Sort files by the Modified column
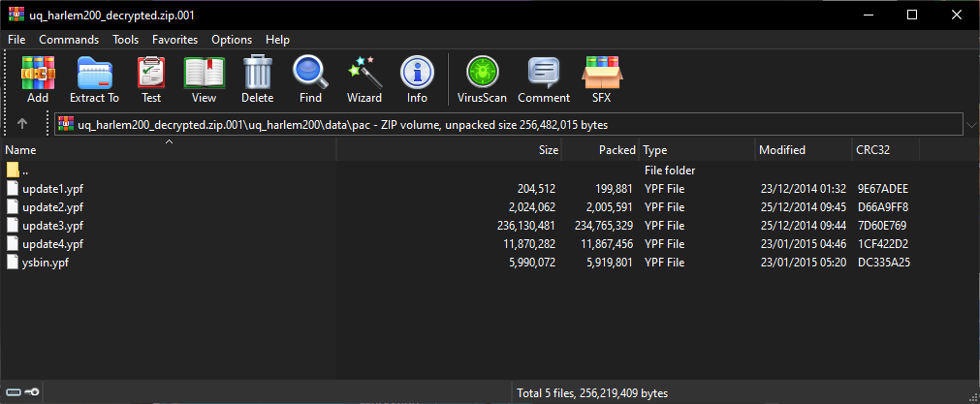Viewport: 980px width, 404px height. (x=781, y=150)
